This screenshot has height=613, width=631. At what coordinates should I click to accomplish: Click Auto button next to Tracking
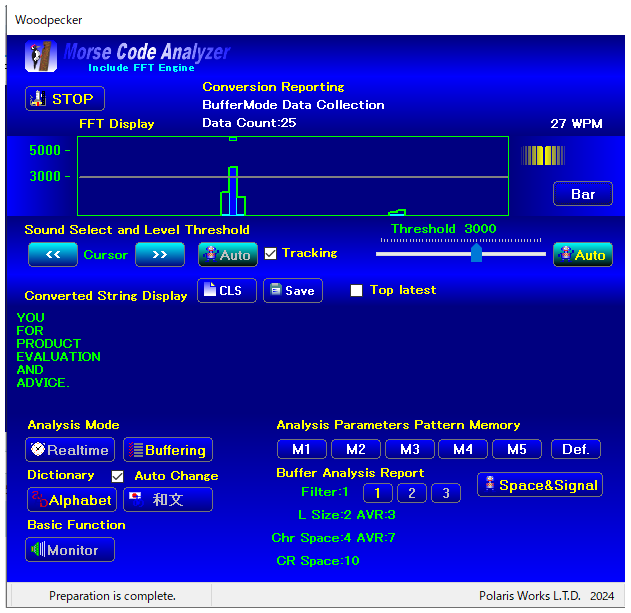coord(227,255)
